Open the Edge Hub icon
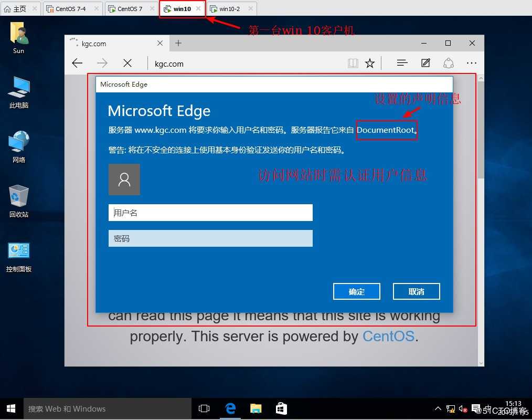 coord(402,63)
